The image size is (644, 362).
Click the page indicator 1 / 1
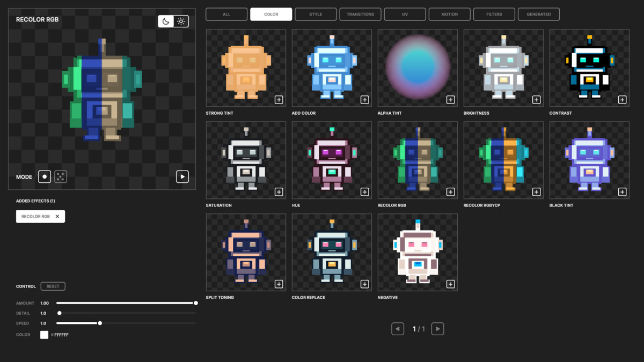coord(418,329)
